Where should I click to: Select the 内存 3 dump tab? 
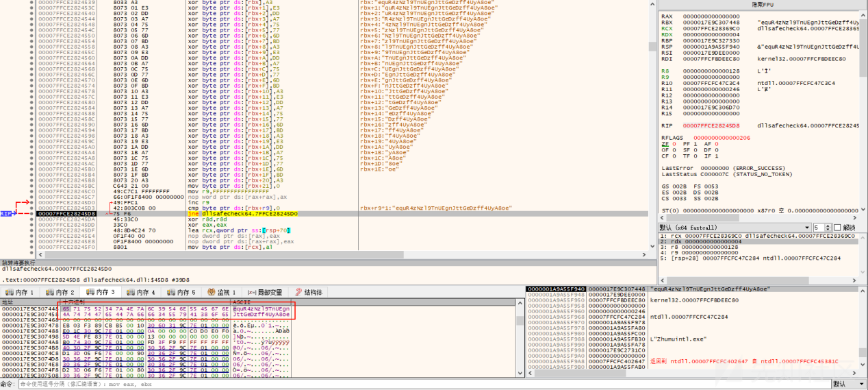tap(99, 292)
